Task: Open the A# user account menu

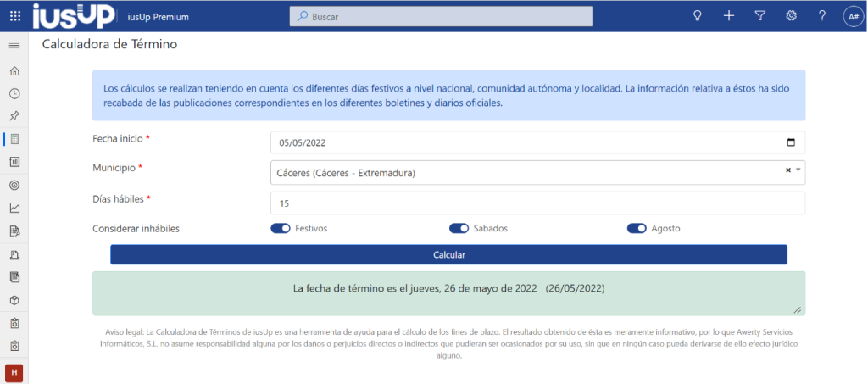Action: click(853, 16)
